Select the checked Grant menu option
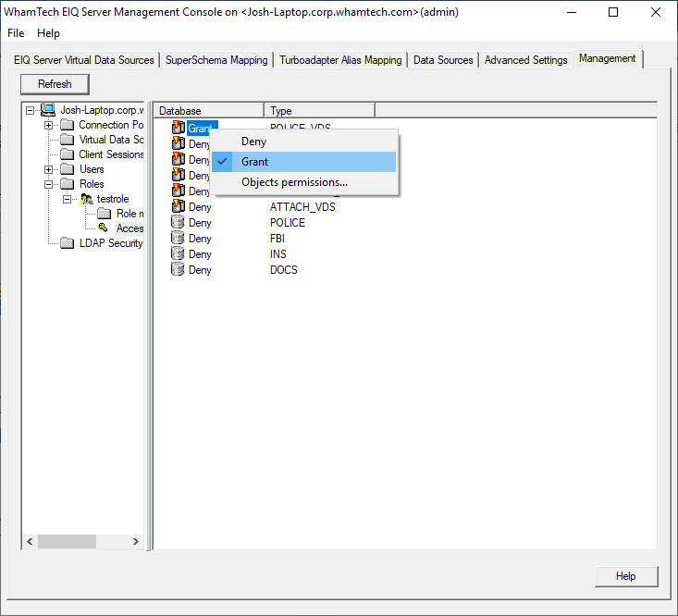 coord(254,162)
